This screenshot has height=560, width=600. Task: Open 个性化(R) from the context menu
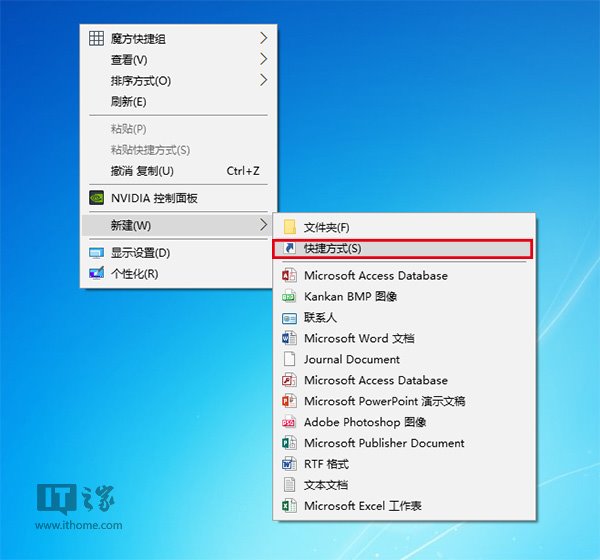click(178, 274)
